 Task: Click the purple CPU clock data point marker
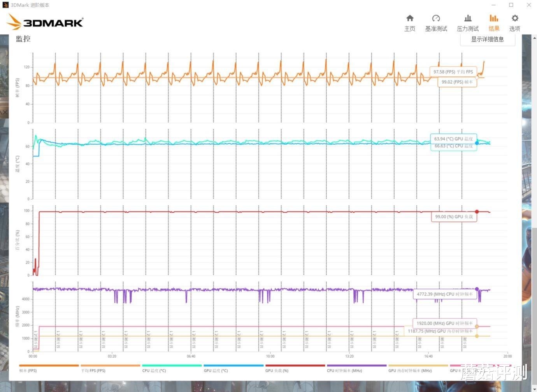pyautogui.click(x=477, y=289)
